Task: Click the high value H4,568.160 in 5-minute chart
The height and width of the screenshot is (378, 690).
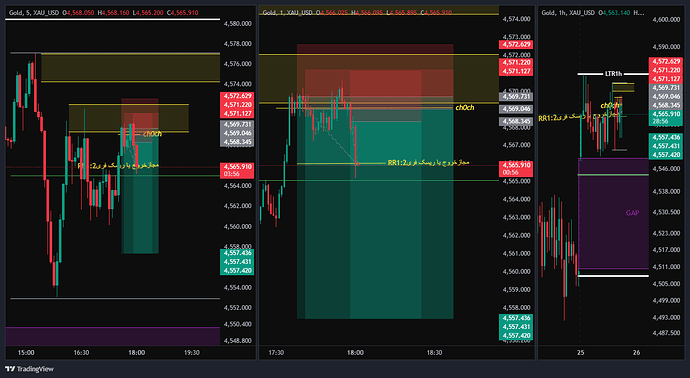Action: pyautogui.click(x=113, y=13)
